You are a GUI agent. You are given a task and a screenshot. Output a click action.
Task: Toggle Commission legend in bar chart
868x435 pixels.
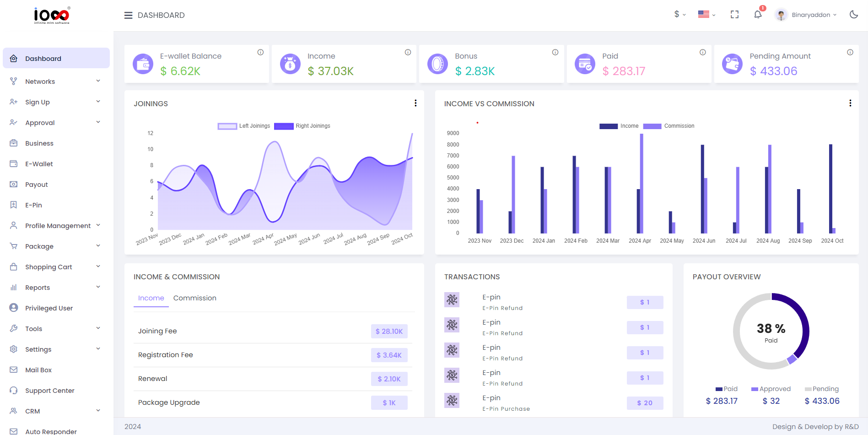669,126
